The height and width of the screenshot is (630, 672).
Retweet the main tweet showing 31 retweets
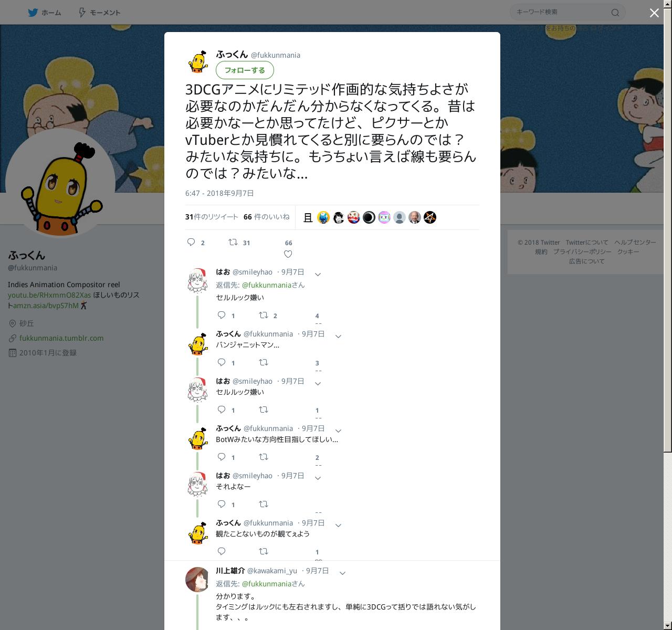tap(233, 242)
